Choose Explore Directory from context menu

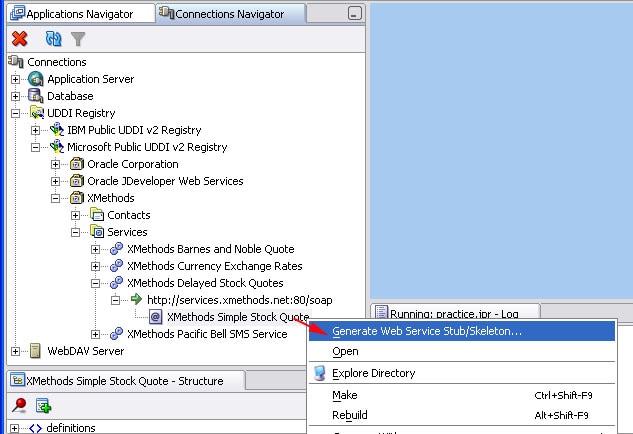(x=462, y=373)
